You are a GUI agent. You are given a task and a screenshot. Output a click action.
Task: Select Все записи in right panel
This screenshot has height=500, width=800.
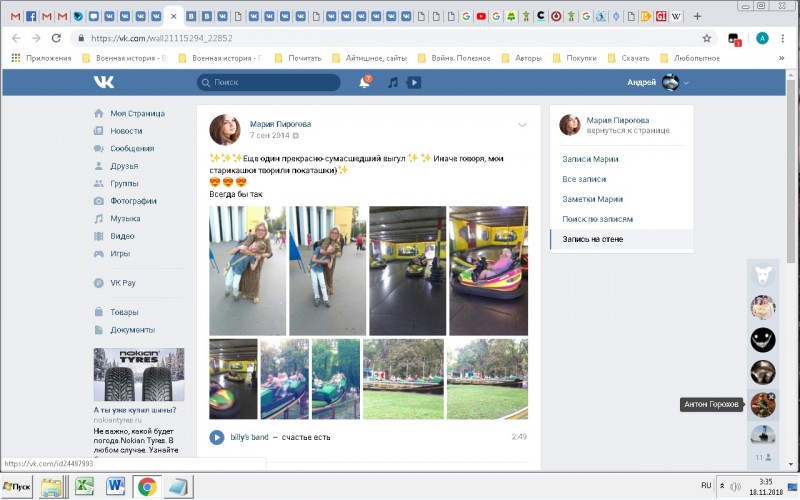click(585, 179)
